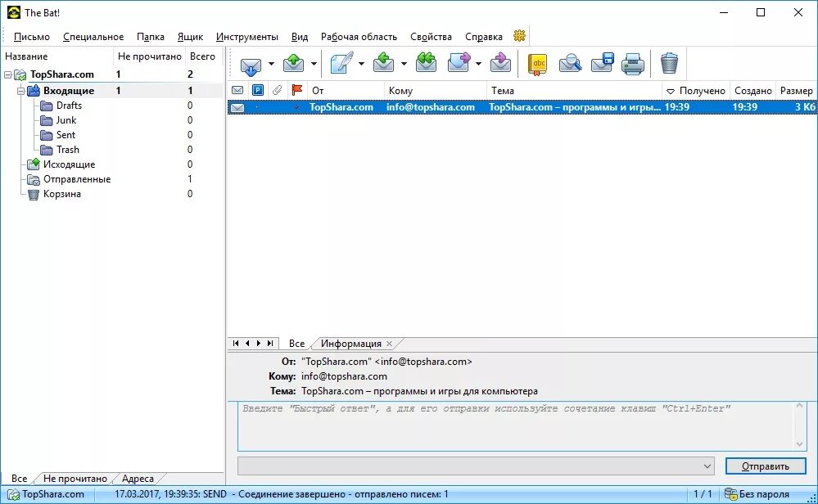Screen dimensions: 818x504
Task: Select the Исходящие folder
Action: click(69, 164)
